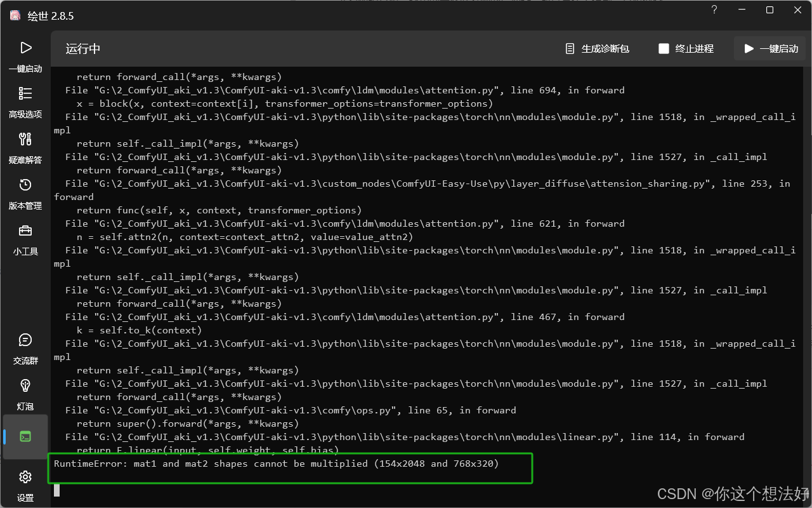The image size is (812, 508).
Task: Select the console terminal sidebar icon
Action: [x=25, y=437]
